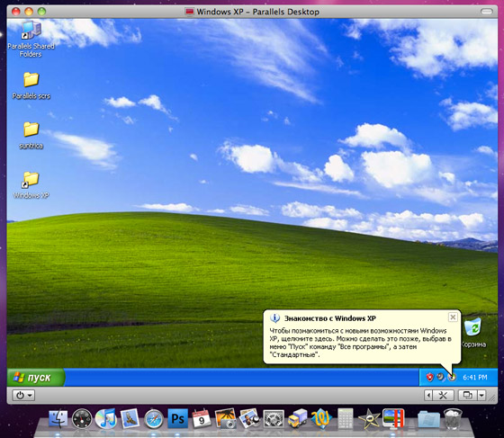The height and width of the screenshot is (438, 504).
Task: Open the Windows XP tour tray icon
Action: click(x=452, y=377)
